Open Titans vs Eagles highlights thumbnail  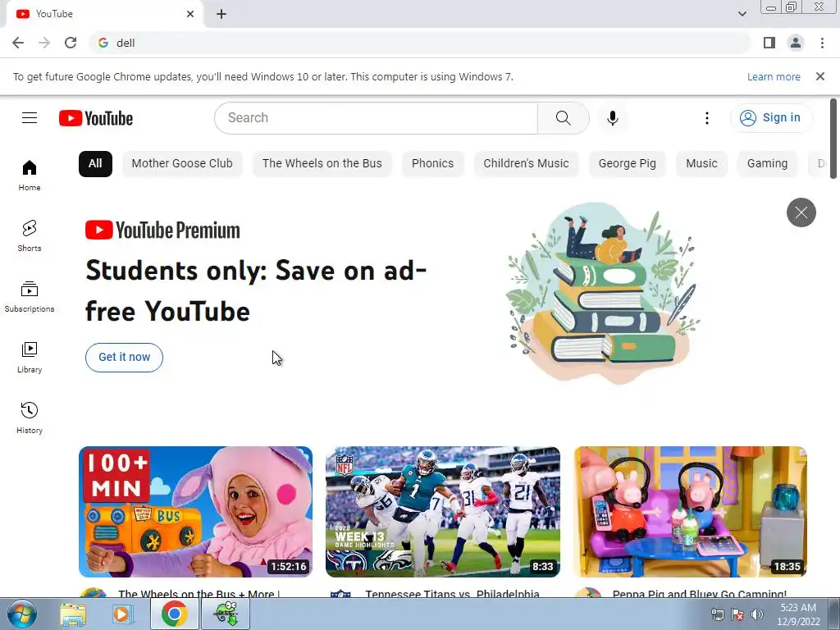pos(443,512)
